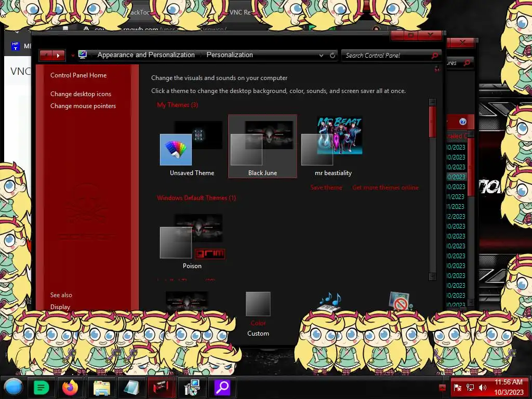
Task: Open the notepad-style taskbar icon
Action: point(131,387)
